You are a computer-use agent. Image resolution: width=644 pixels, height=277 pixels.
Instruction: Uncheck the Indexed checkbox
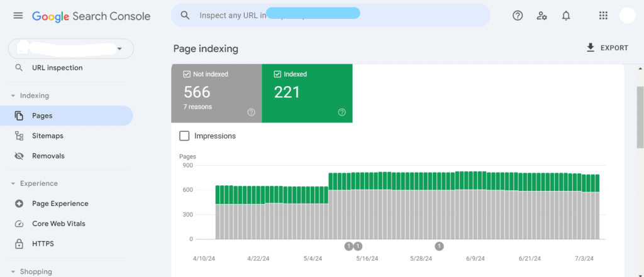coord(277,74)
